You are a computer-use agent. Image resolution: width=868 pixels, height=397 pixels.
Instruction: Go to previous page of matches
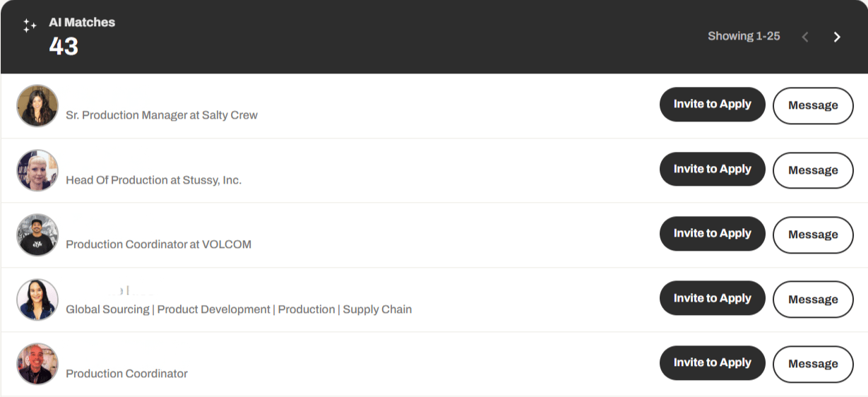click(x=805, y=37)
